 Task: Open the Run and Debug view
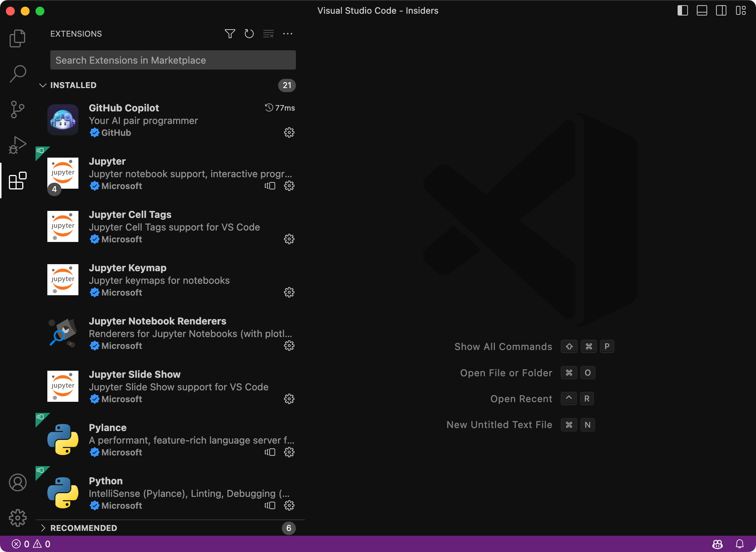pyautogui.click(x=17, y=145)
